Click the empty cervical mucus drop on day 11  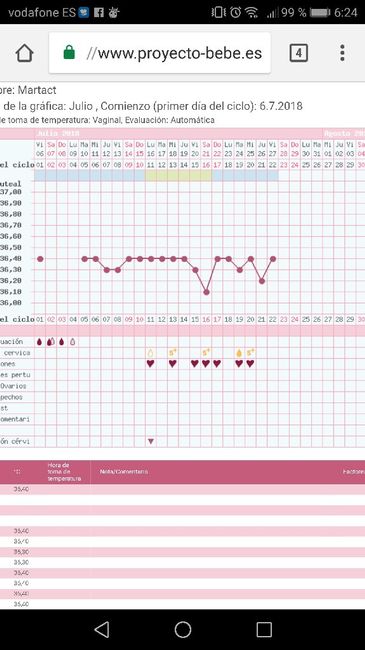pyautogui.click(x=151, y=353)
